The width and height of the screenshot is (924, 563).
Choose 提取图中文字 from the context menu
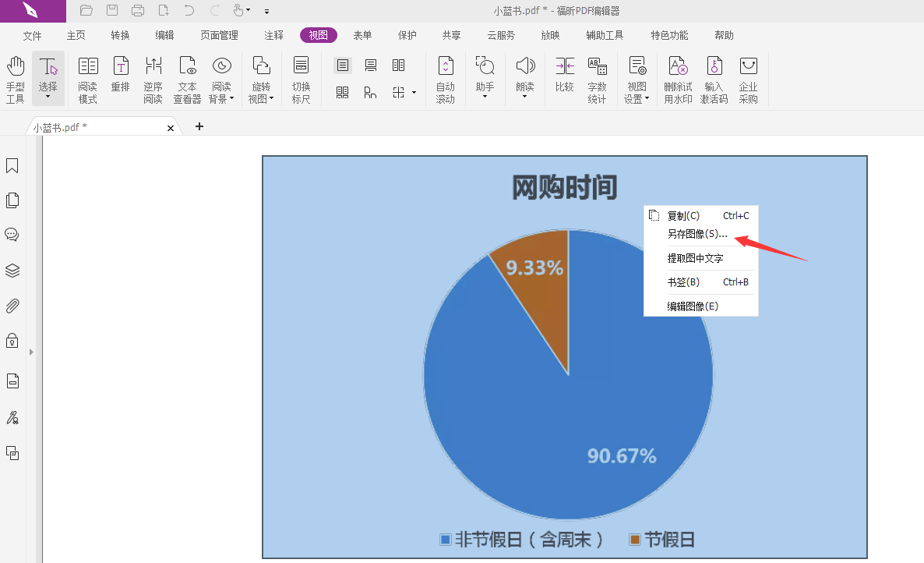tap(693, 258)
